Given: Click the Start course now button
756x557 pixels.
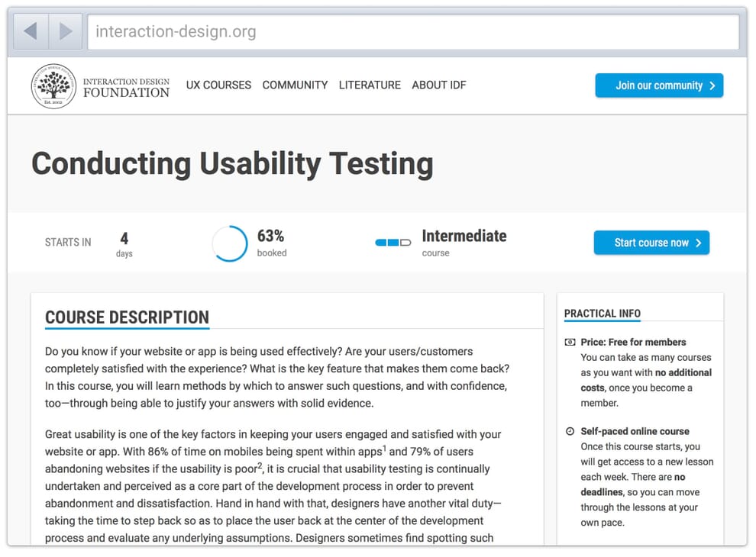Looking at the screenshot, I should tap(651, 243).
